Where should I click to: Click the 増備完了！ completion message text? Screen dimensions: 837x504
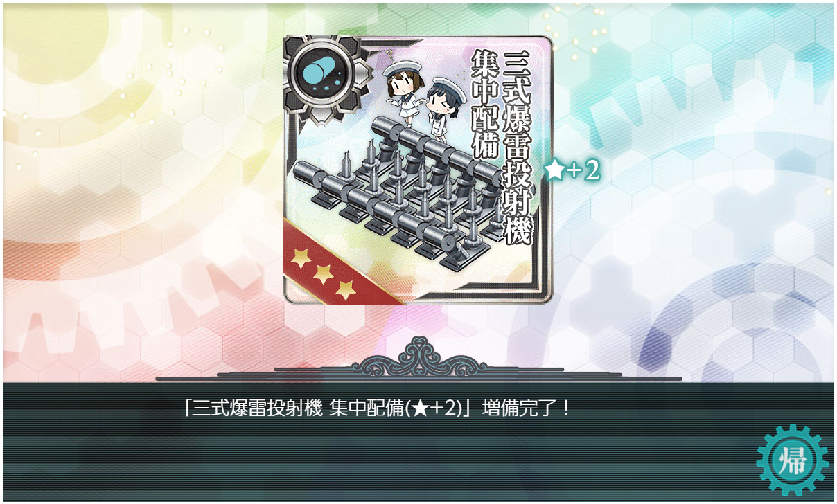coord(520,408)
